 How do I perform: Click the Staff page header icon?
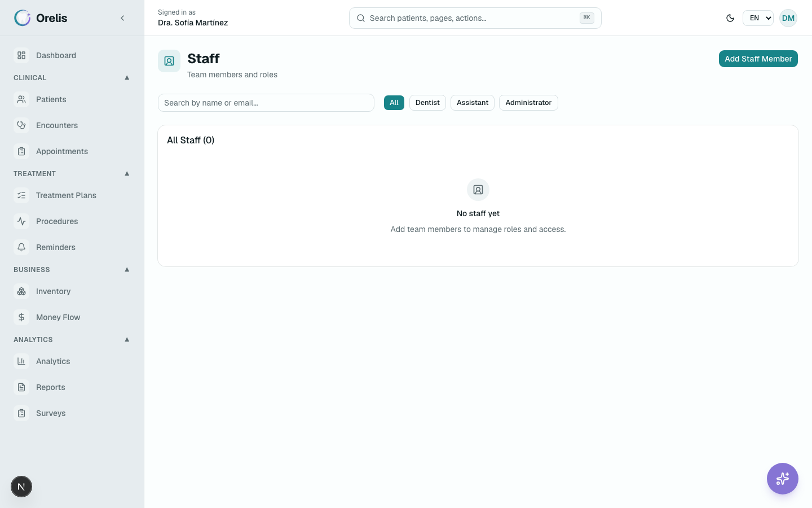pos(169,61)
